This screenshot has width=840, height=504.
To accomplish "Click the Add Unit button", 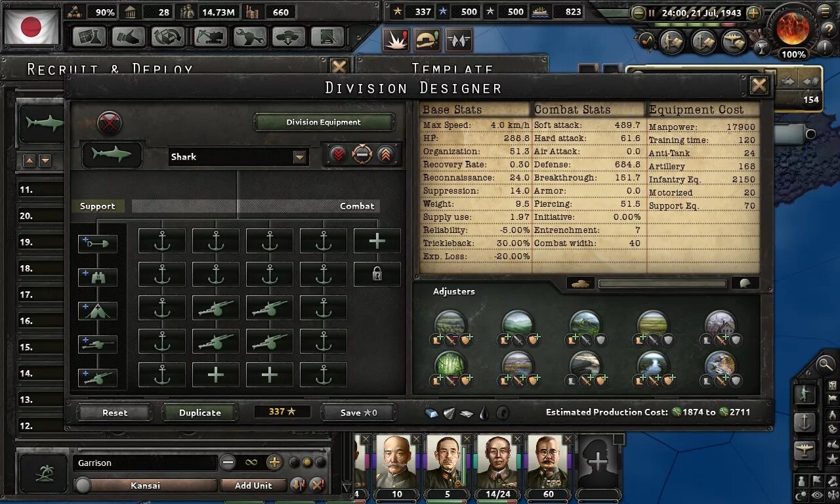I will pos(254,486).
